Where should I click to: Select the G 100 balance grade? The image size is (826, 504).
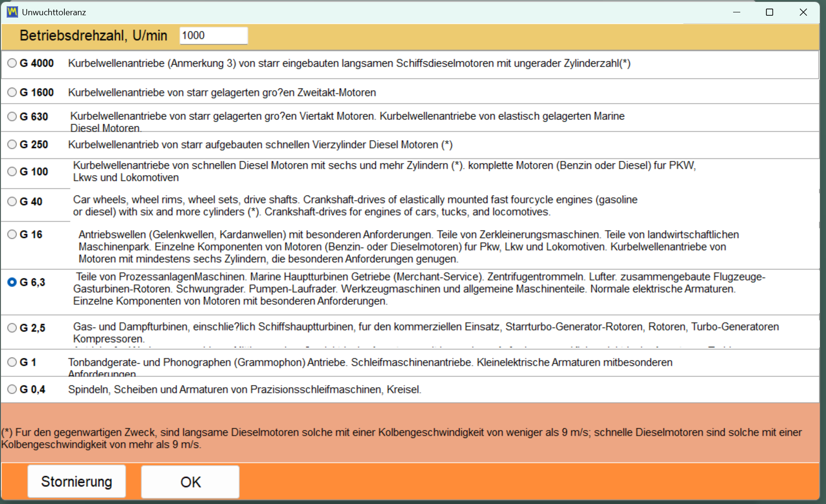[x=12, y=172]
